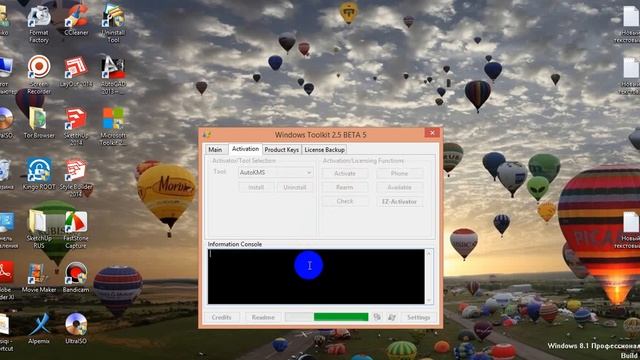The image size is (640, 360).
Task: Click the Install button
Action: pyautogui.click(x=256, y=187)
